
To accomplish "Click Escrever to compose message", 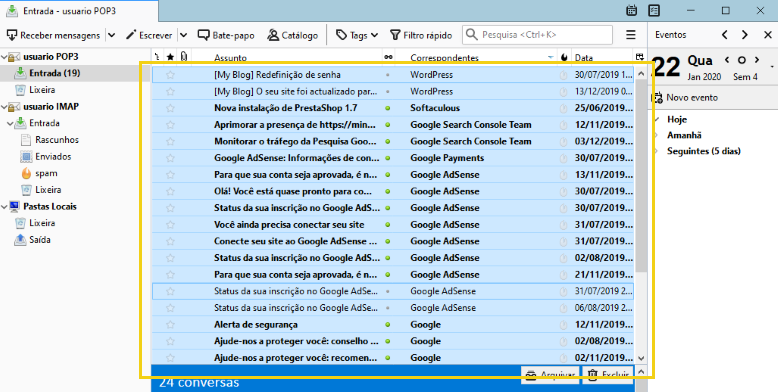I will point(149,35).
